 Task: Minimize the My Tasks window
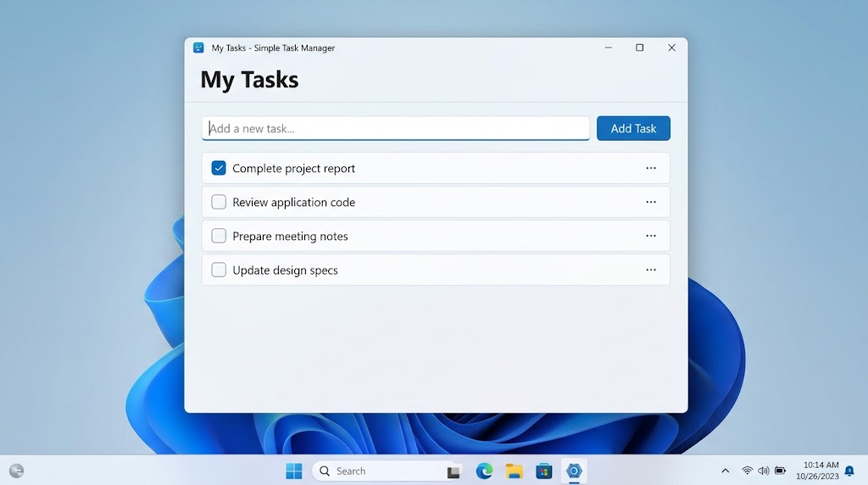[x=609, y=47]
